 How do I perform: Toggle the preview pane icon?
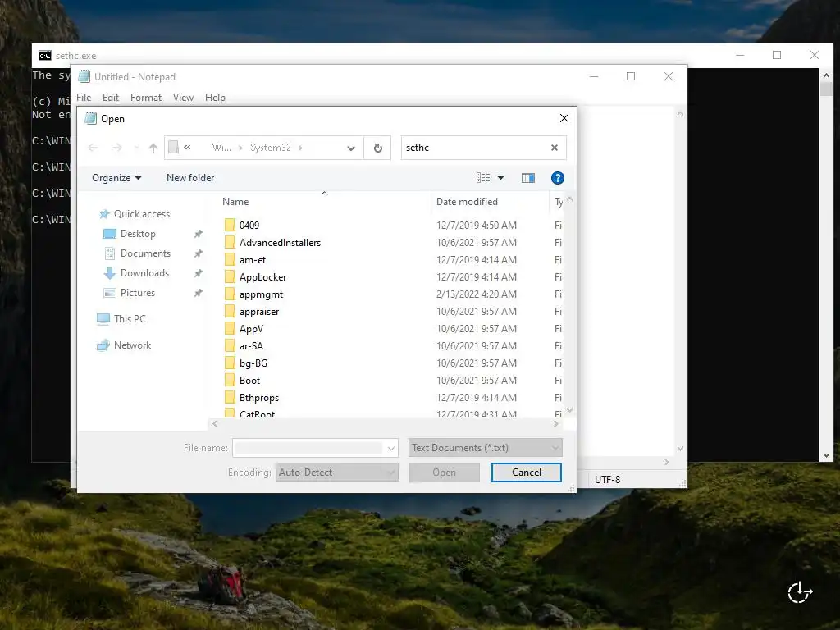(x=528, y=178)
